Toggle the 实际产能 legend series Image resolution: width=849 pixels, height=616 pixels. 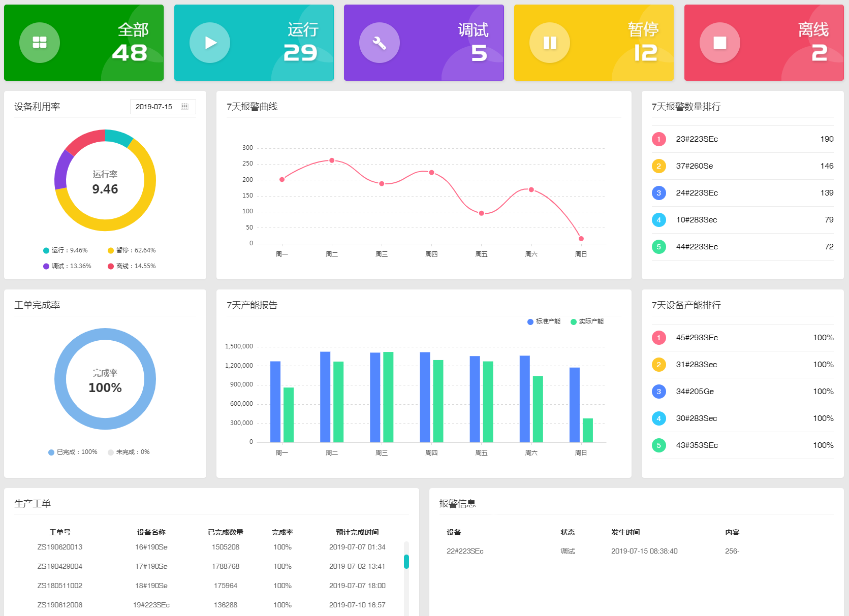click(x=587, y=321)
